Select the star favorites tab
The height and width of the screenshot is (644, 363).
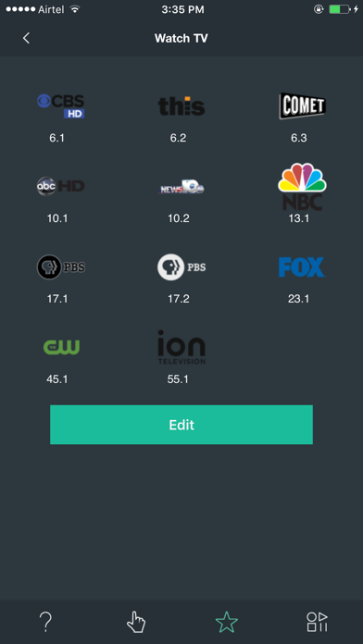227,622
